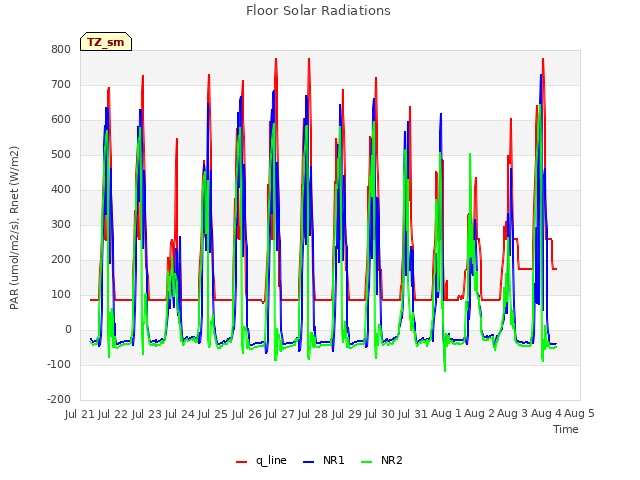Click the 600 y-axis tick label
This screenshot has width=640, height=480.
coord(61,120)
